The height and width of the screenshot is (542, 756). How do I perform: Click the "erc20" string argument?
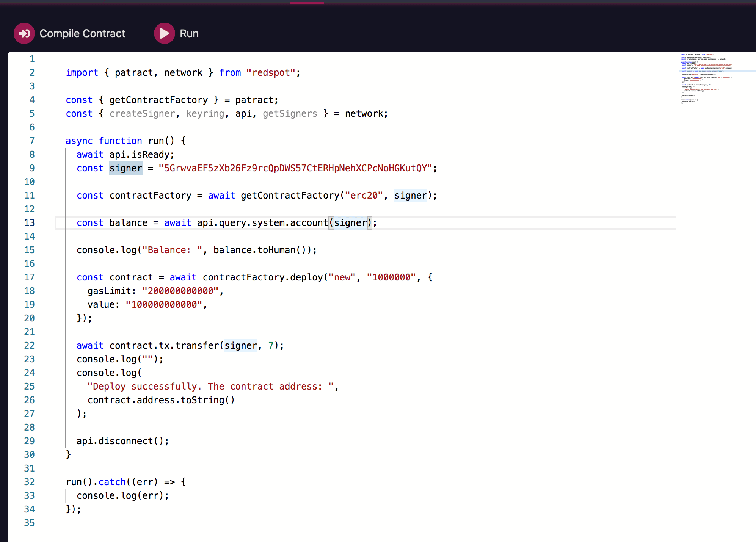coord(364,196)
